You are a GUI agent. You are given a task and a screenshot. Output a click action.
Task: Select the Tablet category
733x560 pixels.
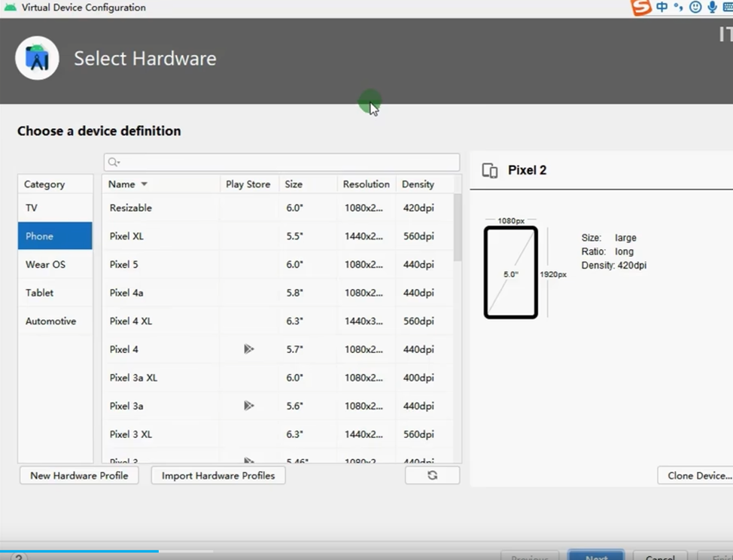tap(55, 293)
